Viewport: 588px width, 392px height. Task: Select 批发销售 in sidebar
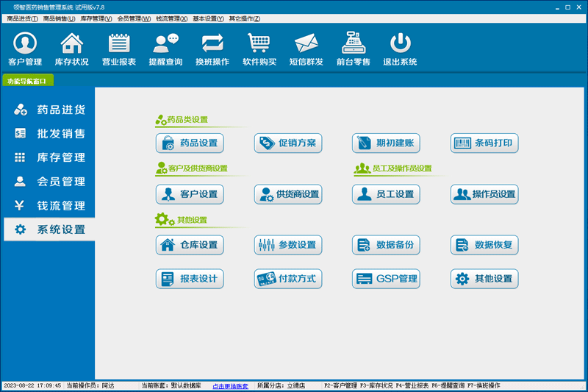(x=49, y=134)
